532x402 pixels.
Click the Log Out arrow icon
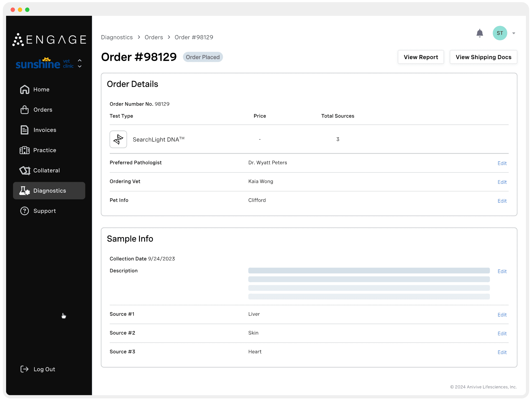(x=25, y=369)
